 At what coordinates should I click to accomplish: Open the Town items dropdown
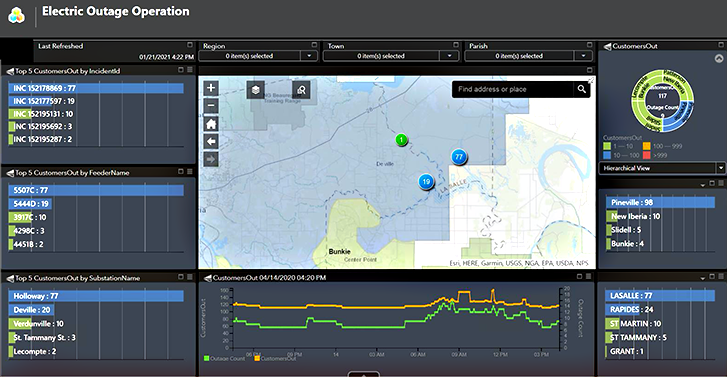(449, 56)
